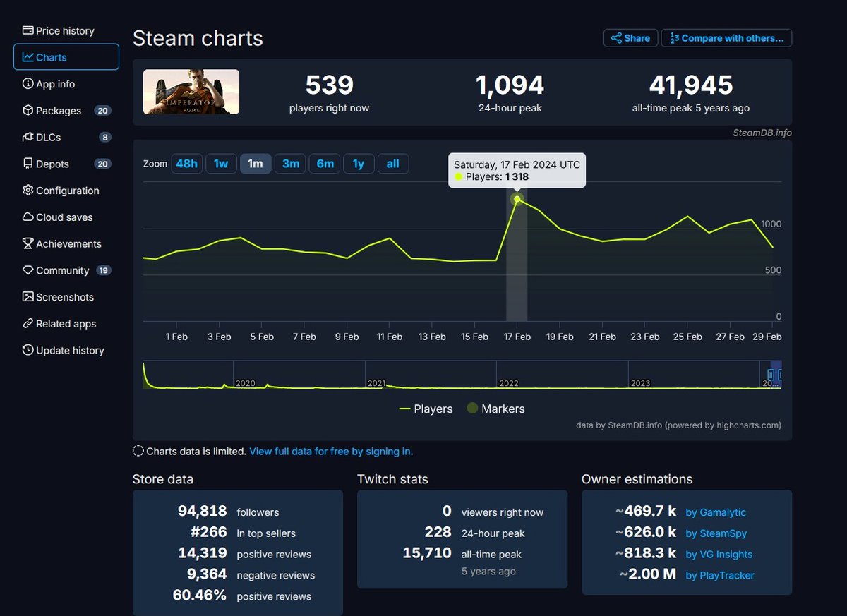Open Cloud saves cloud icon
Image resolution: width=847 pixels, height=616 pixels.
tap(28, 217)
